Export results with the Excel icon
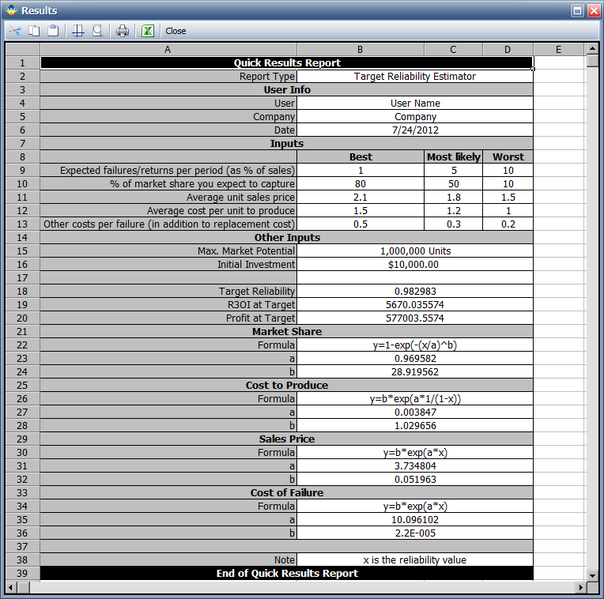 pos(147,31)
